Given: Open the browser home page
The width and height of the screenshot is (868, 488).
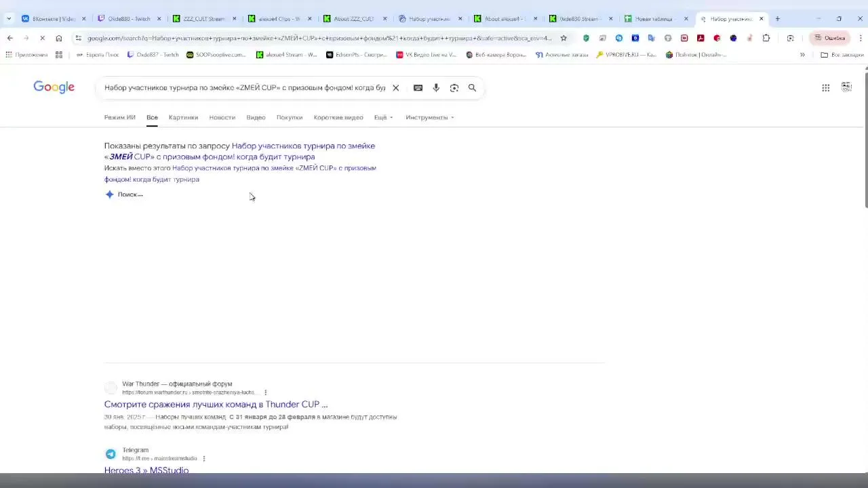Looking at the screenshot, I should (59, 38).
